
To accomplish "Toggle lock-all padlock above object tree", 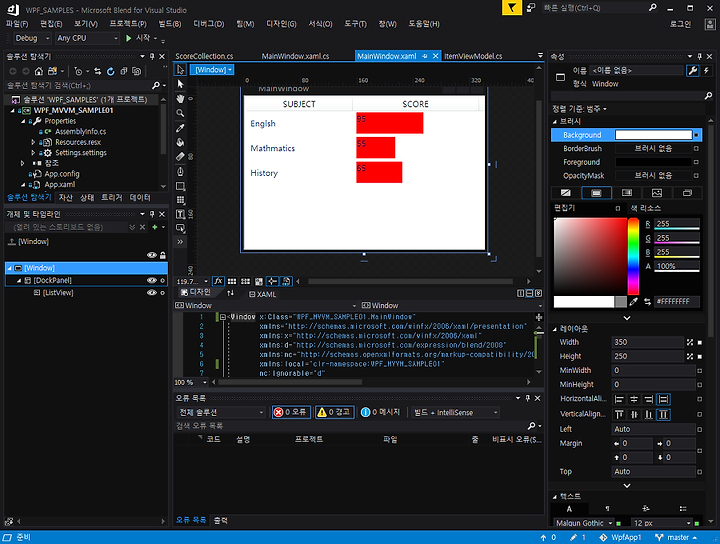I will tap(163, 255).
